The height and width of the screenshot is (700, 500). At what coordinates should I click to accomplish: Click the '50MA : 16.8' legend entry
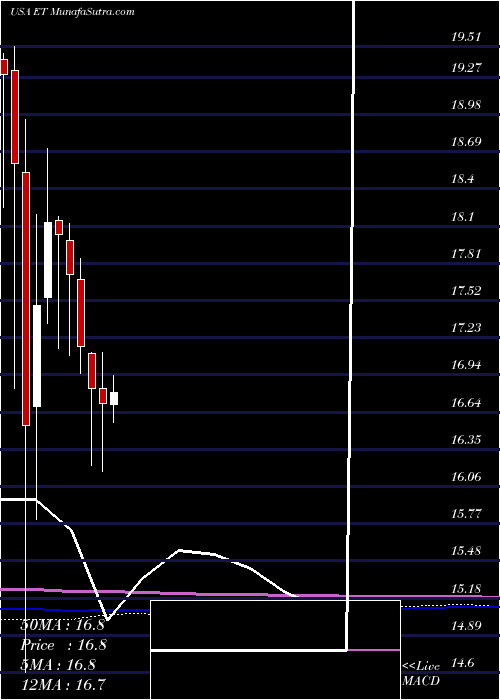(x=62, y=625)
